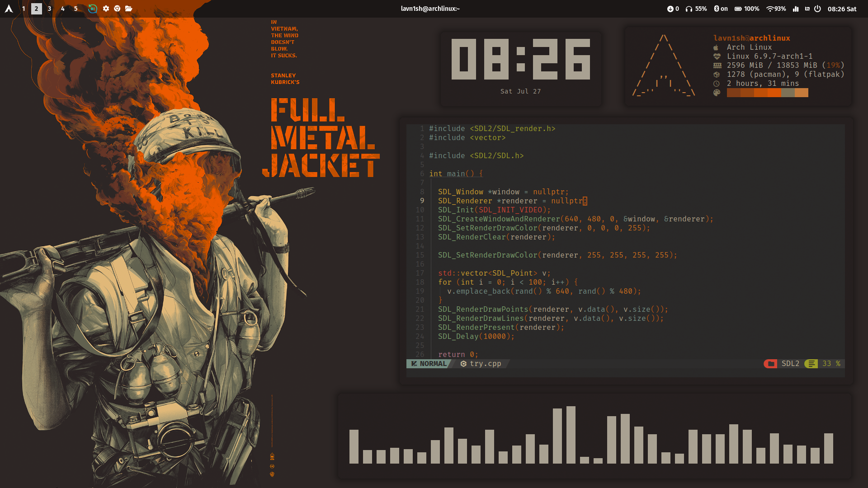Click the SDL_RenderClear(renderer) line
Screen dimensions: 868x488
496,237
